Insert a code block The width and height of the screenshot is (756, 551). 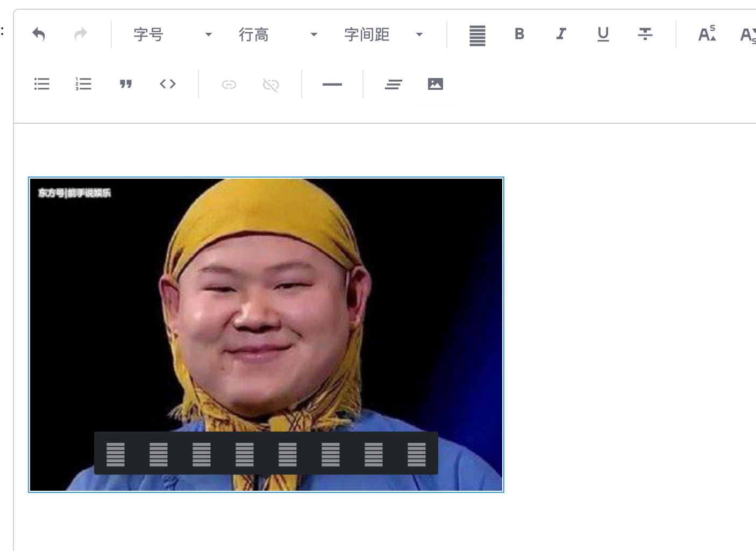(167, 84)
